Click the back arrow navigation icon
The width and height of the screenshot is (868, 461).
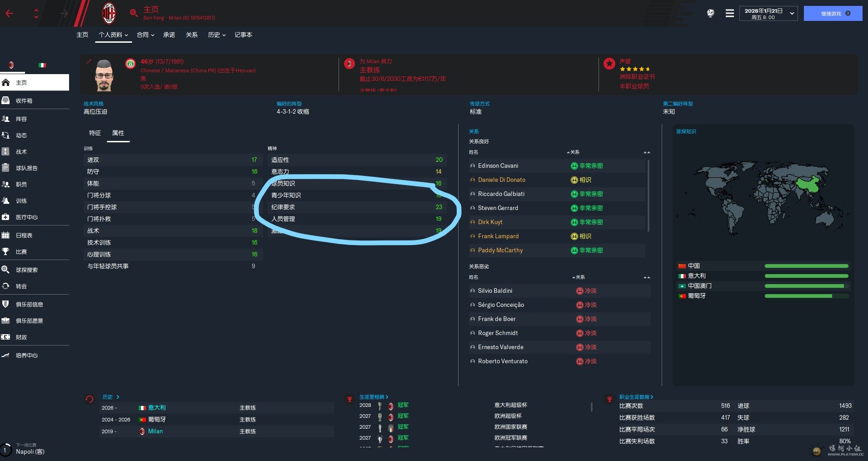pos(10,14)
